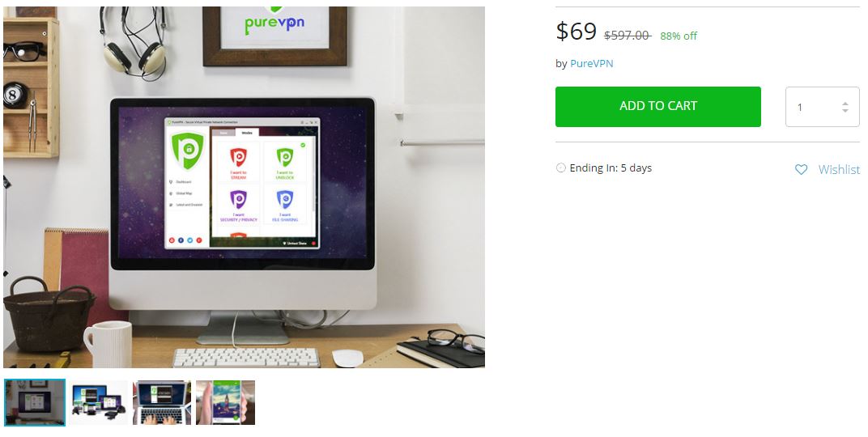The height and width of the screenshot is (437, 868).
Task: Click the Twitter icon in the VPN app
Action: pyautogui.click(x=189, y=240)
